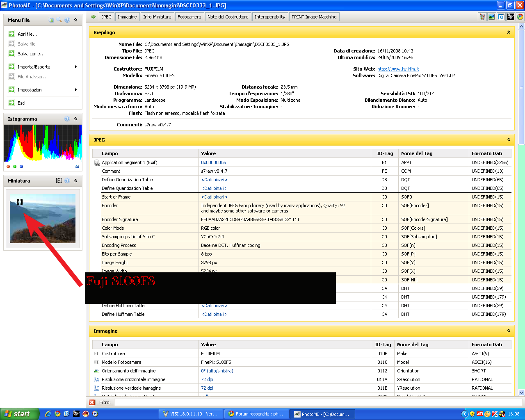The image size is (525, 420).
Task: Collapse the Immagine section
Action: tap(509, 331)
